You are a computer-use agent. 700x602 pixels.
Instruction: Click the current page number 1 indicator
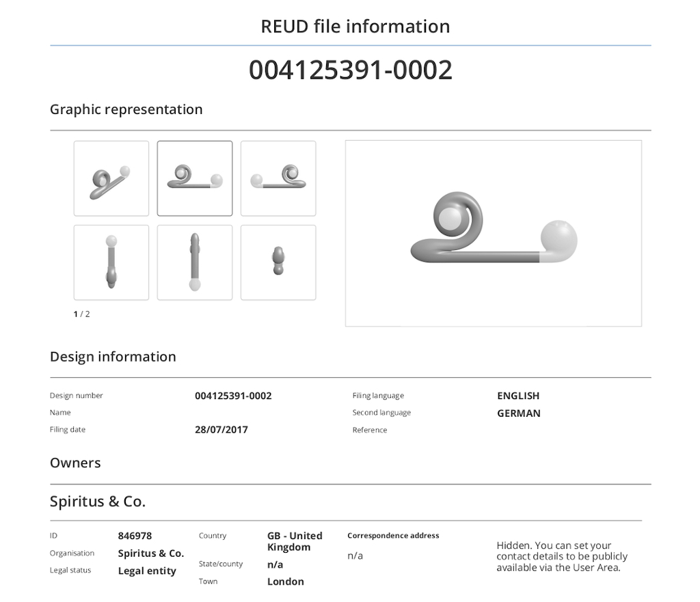76,314
